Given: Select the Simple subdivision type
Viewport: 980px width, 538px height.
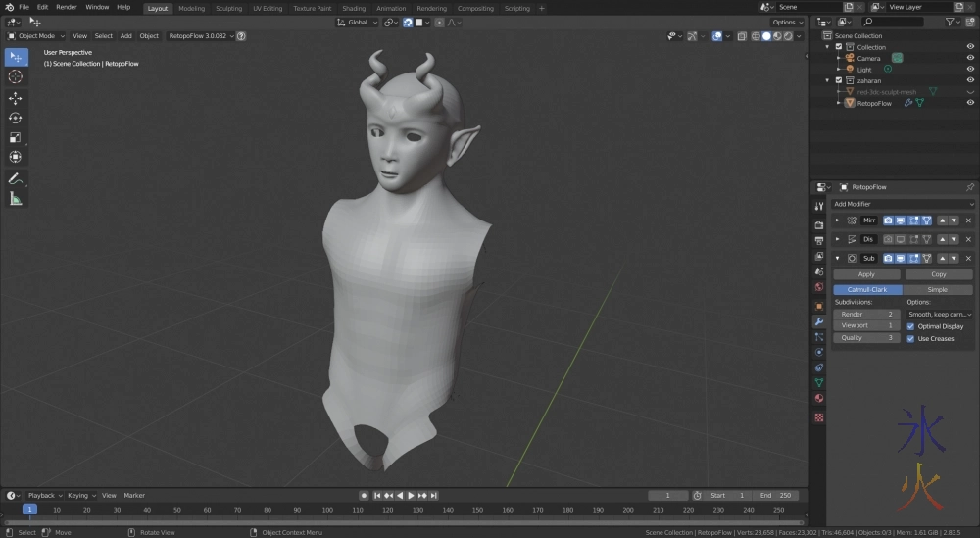Looking at the screenshot, I should 938,290.
